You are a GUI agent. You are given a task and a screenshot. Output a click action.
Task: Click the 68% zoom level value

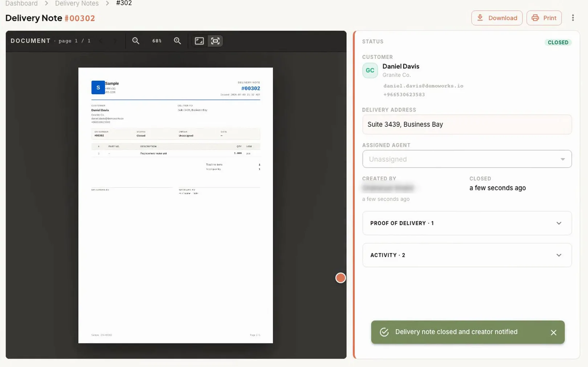157,41
